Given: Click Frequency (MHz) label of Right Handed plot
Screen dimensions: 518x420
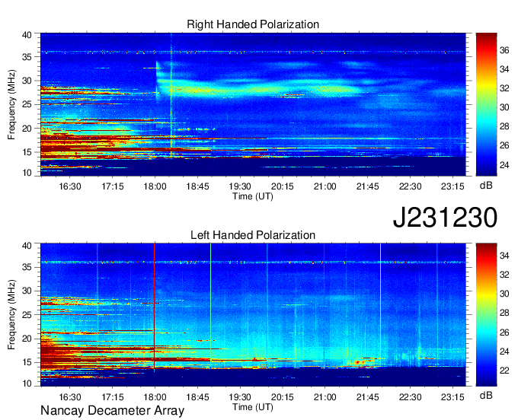Looking at the screenshot, I should tap(11, 104).
